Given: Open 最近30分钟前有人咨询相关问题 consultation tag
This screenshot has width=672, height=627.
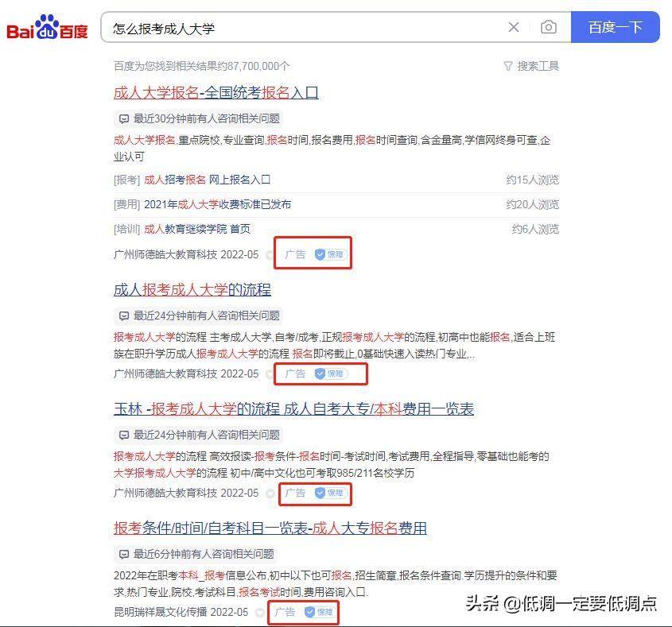Looking at the screenshot, I should coord(200,118).
